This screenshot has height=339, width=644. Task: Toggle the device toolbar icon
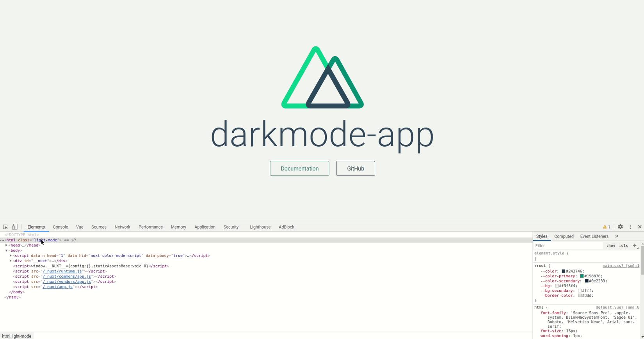point(14,227)
